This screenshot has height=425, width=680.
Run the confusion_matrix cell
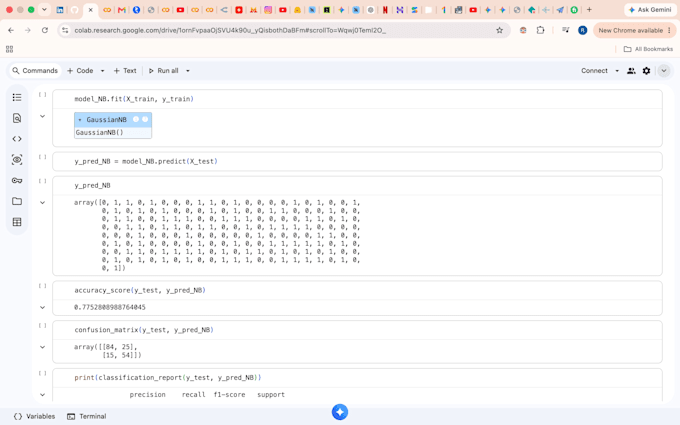click(x=42, y=326)
